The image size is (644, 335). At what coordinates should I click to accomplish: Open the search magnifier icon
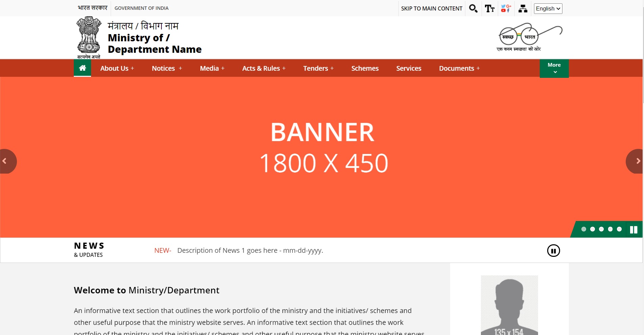click(473, 8)
